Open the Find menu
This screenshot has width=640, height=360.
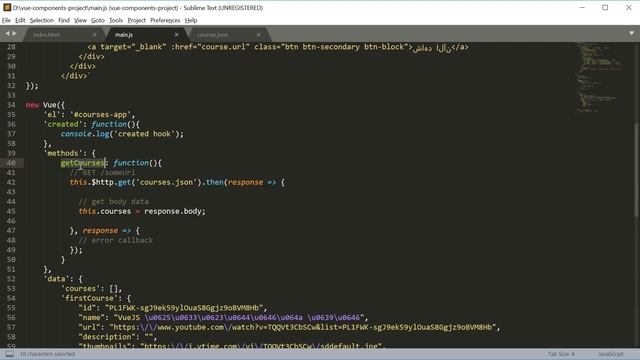[x=64, y=20]
